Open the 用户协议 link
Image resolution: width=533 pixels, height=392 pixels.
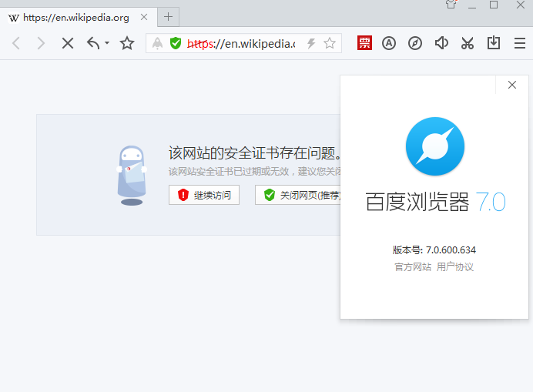(x=454, y=267)
